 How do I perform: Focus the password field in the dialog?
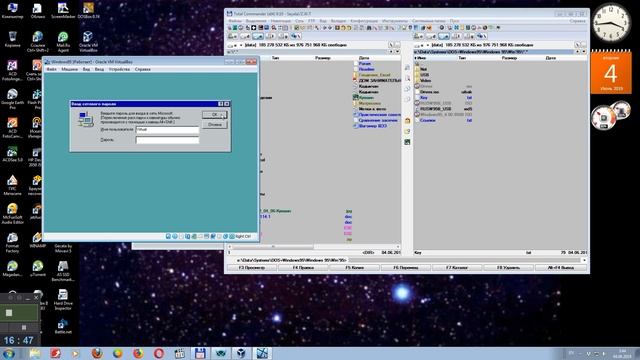[167, 140]
